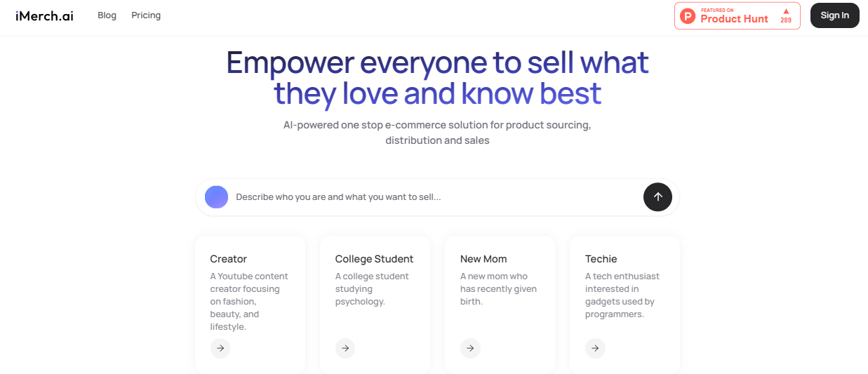Viewport: 868px width, 374px height.
Task: Open the Blog menu item
Action: 107,15
